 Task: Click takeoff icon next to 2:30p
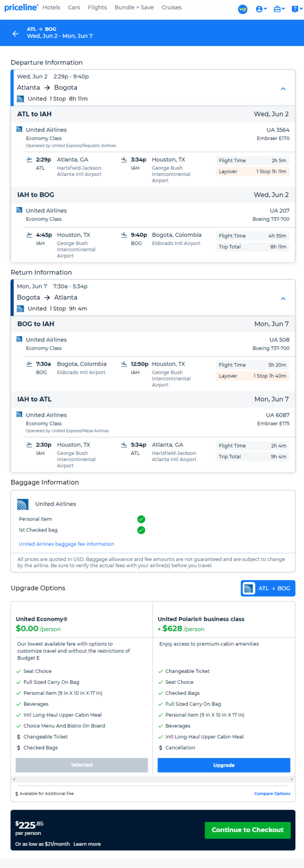pyautogui.click(x=29, y=445)
